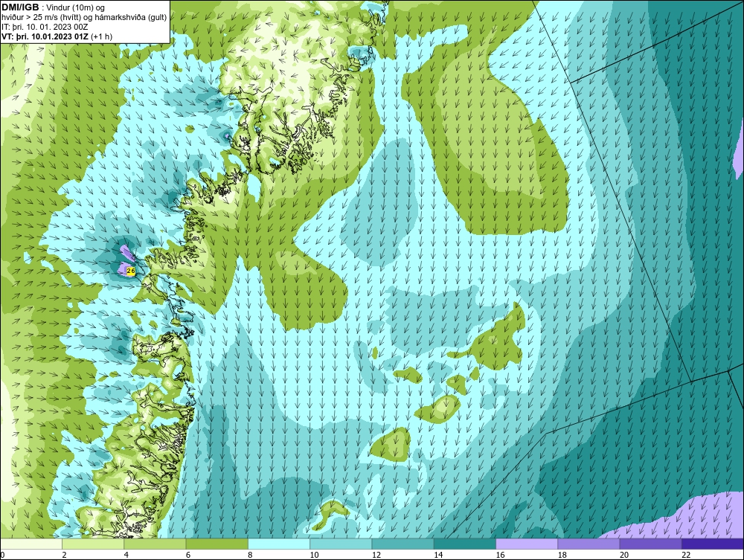Choose the 10–12 m/s turquoise legend swatch

pos(341,544)
